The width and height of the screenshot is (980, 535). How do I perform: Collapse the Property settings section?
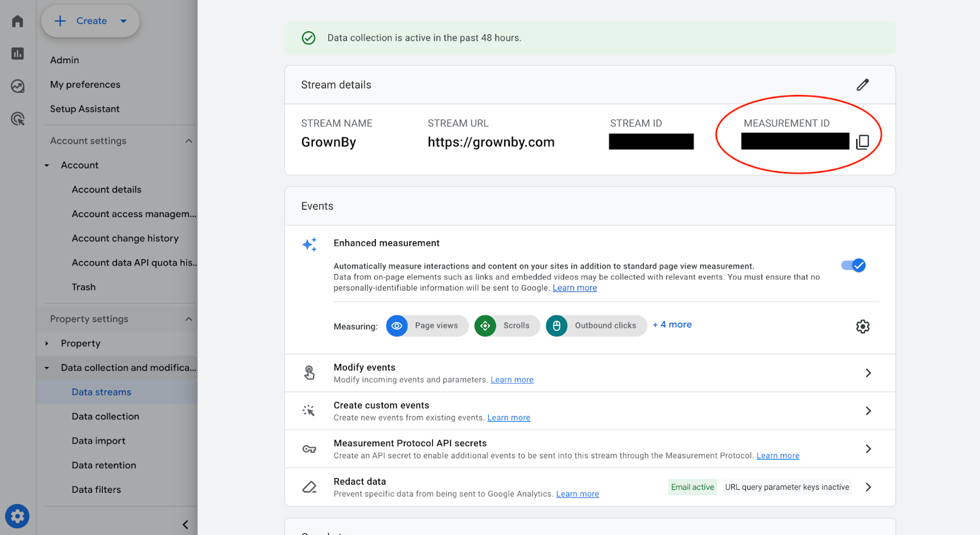tap(189, 319)
